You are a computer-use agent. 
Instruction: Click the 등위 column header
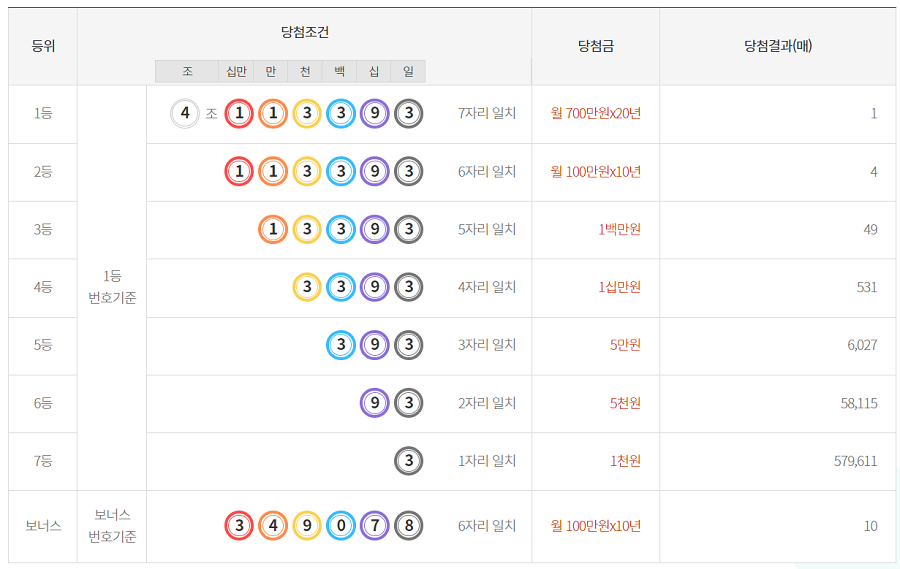[43, 47]
